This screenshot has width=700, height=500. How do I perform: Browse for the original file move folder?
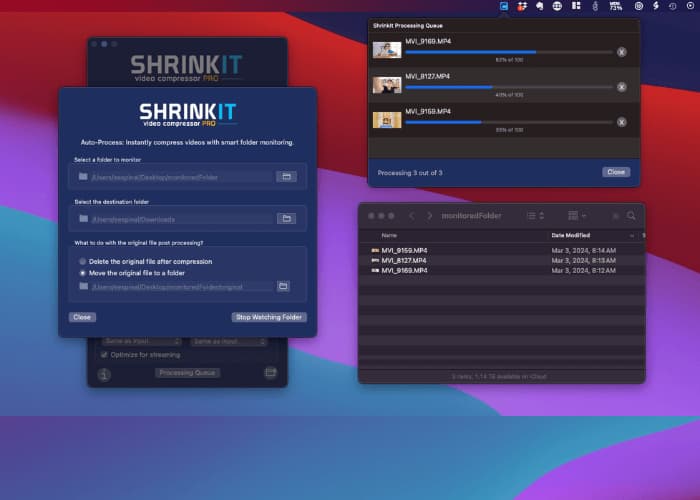pyautogui.click(x=283, y=286)
